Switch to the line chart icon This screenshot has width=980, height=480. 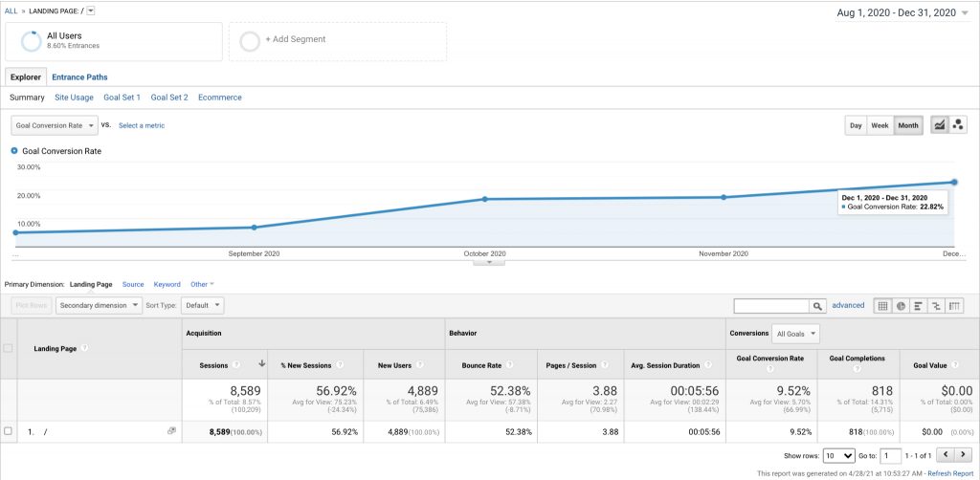coord(940,125)
